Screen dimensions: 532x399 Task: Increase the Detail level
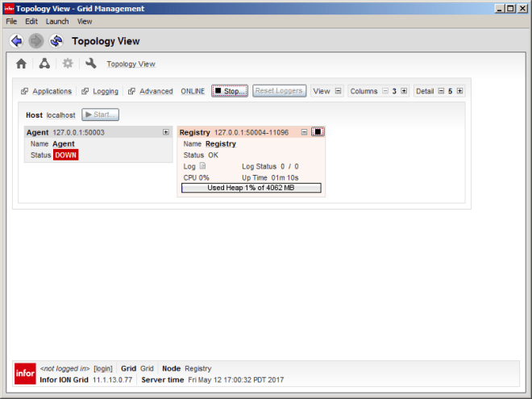pos(459,91)
